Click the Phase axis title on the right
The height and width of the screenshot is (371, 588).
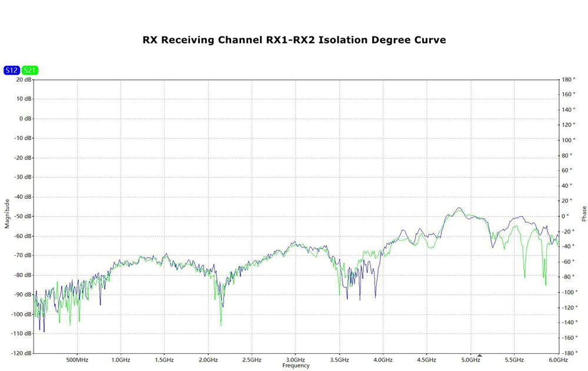tap(583, 213)
